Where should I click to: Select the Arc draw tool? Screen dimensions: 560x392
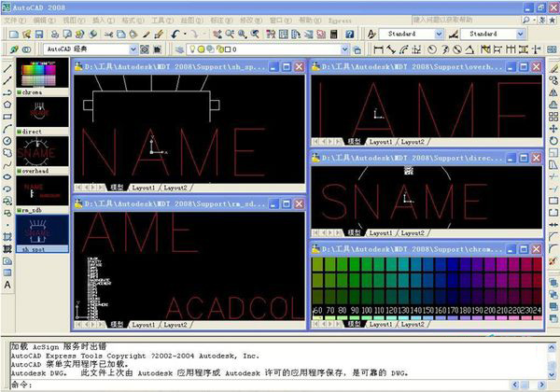(7, 129)
